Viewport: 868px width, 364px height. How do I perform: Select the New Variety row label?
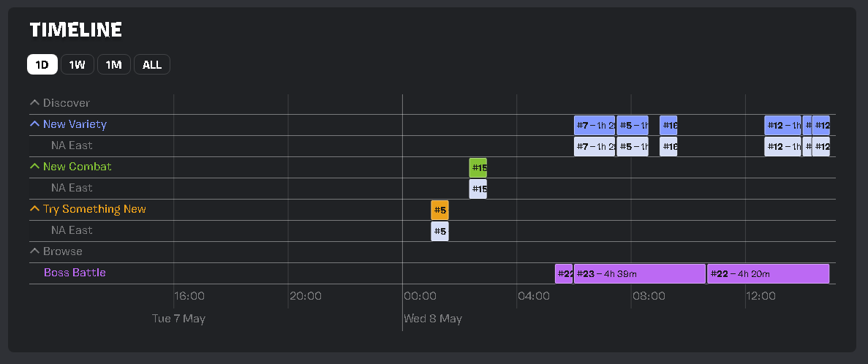pos(75,124)
